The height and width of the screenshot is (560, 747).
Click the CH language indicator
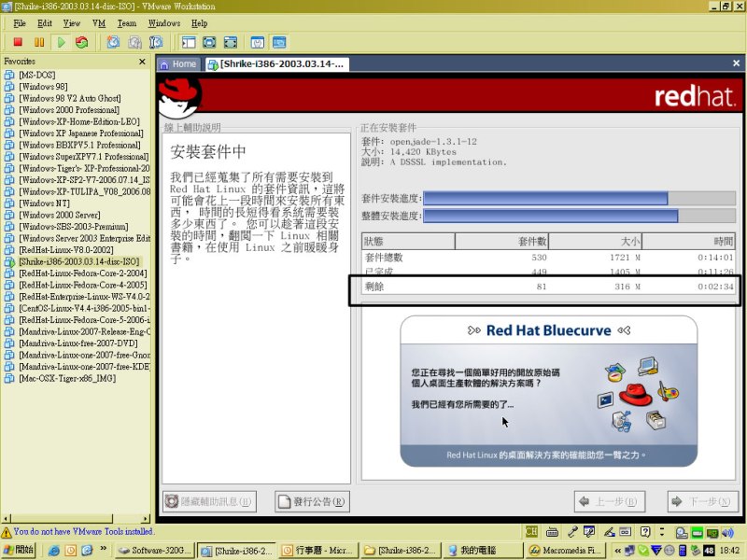coord(531,532)
